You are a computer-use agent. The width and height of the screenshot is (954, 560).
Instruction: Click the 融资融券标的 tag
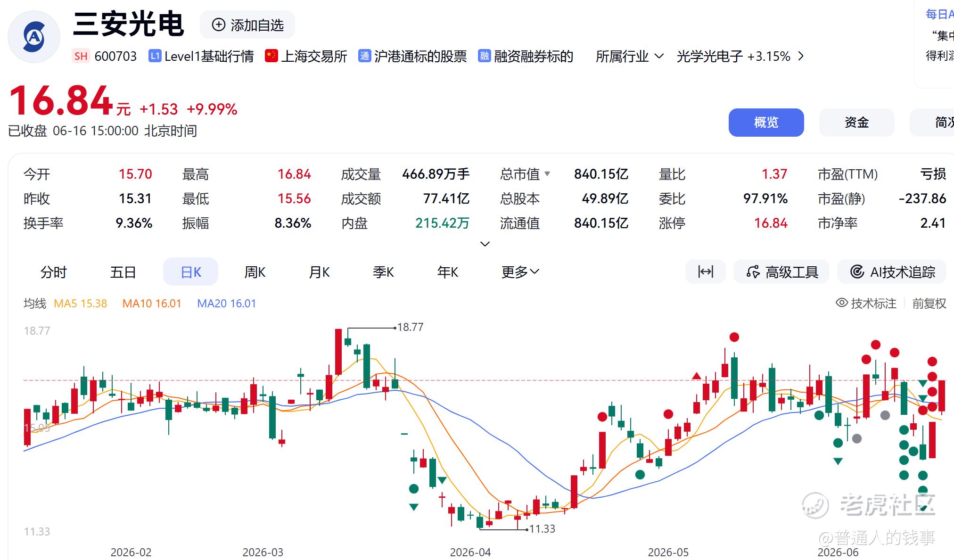pos(534,56)
